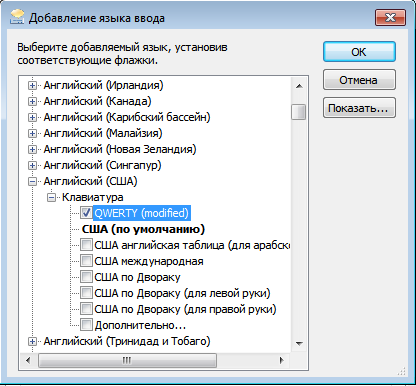The image size is (416, 386).
Task: Select США (по умолчанию) item
Action: point(143,229)
